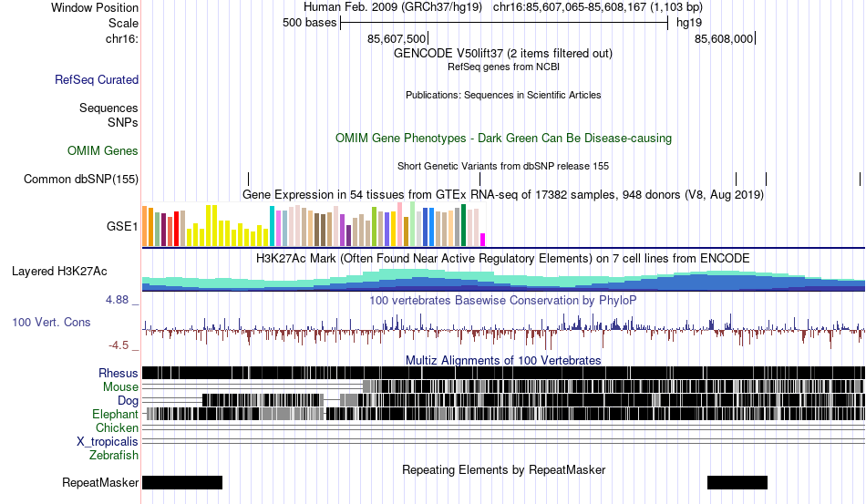Screen dimensions: 866x504
Task: Click the RefSeq genes from NCBI title
Action: 504,67
